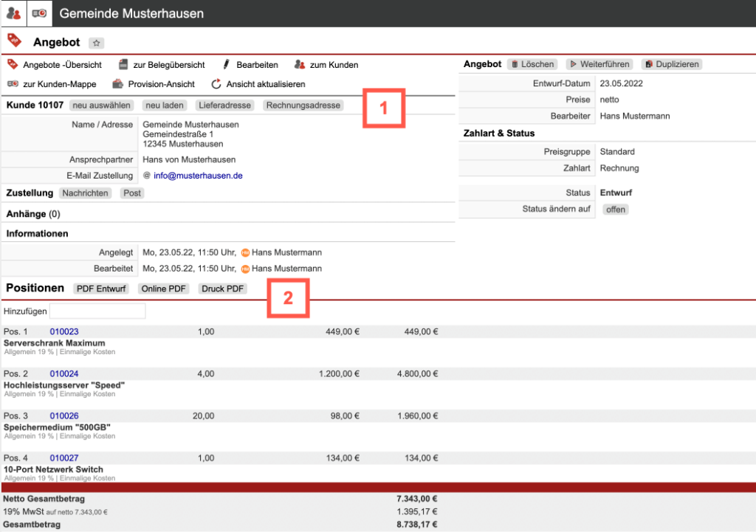Open article number 010024 link
The height and width of the screenshot is (532, 756).
pos(64,374)
